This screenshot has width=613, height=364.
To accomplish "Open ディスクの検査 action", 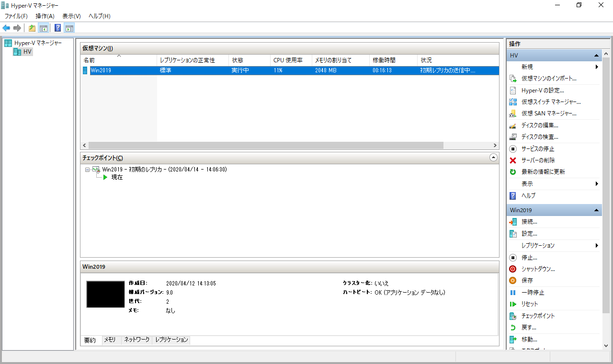I will [x=540, y=137].
